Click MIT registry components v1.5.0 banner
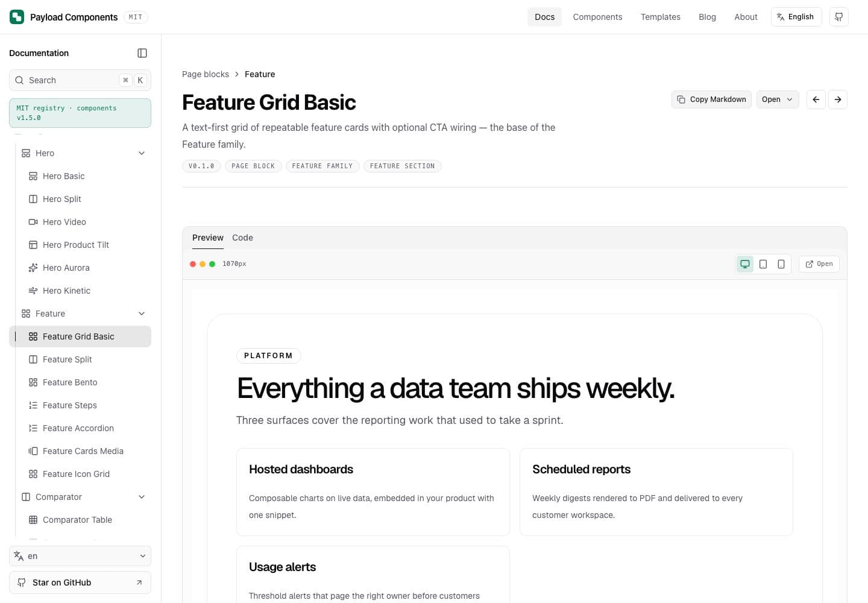The height and width of the screenshot is (603, 868). [x=80, y=113]
